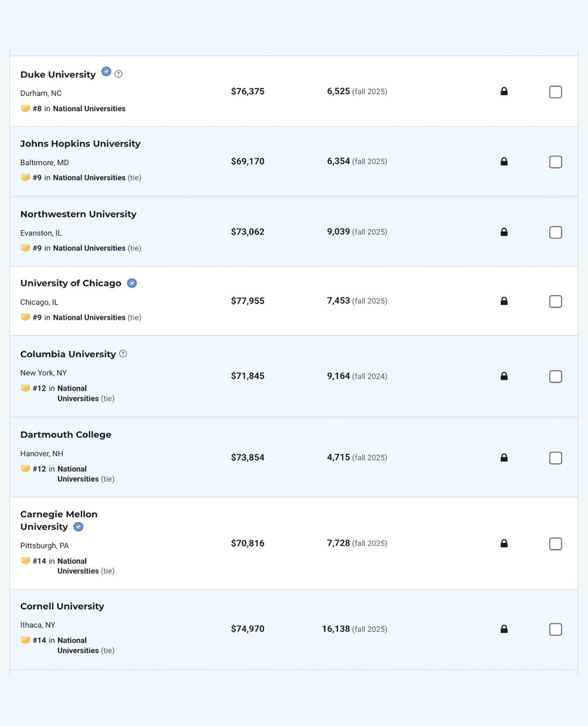Click the verified badge next to Carnegie Mellon University
The image size is (588, 726).
tap(78, 527)
